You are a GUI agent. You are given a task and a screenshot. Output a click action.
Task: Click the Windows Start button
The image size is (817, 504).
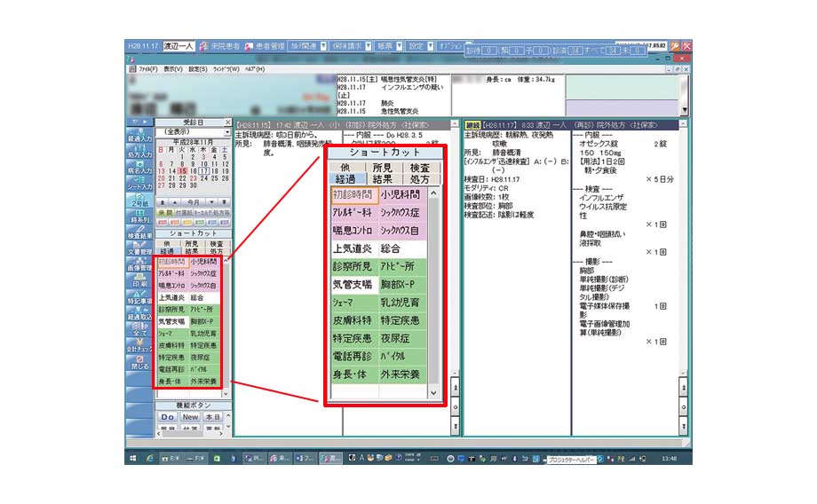coord(132,457)
